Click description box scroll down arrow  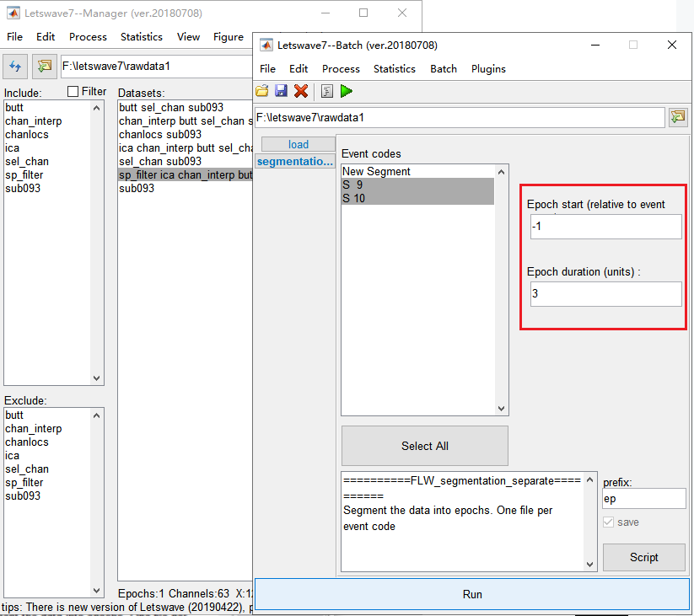[x=589, y=564]
